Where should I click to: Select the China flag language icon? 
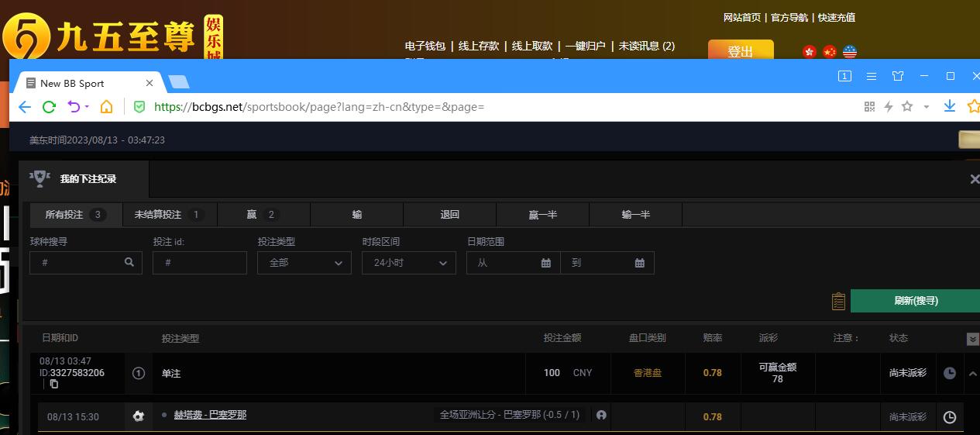[x=830, y=52]
